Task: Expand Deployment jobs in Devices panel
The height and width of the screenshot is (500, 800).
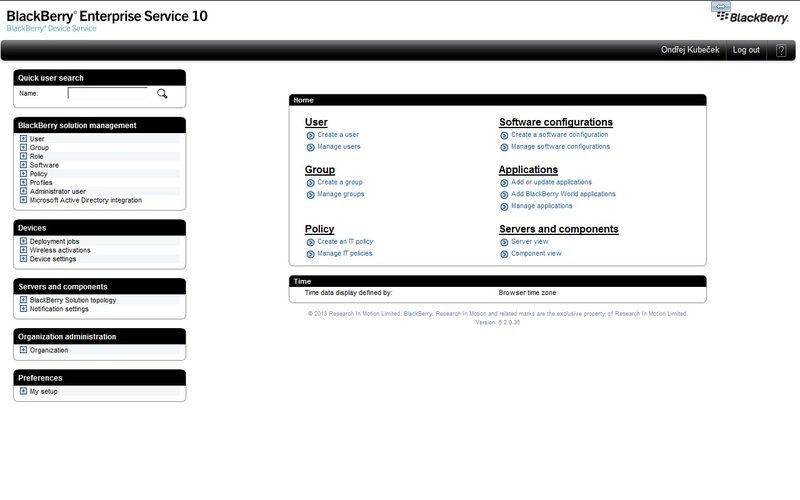Action: pos(23,241)
